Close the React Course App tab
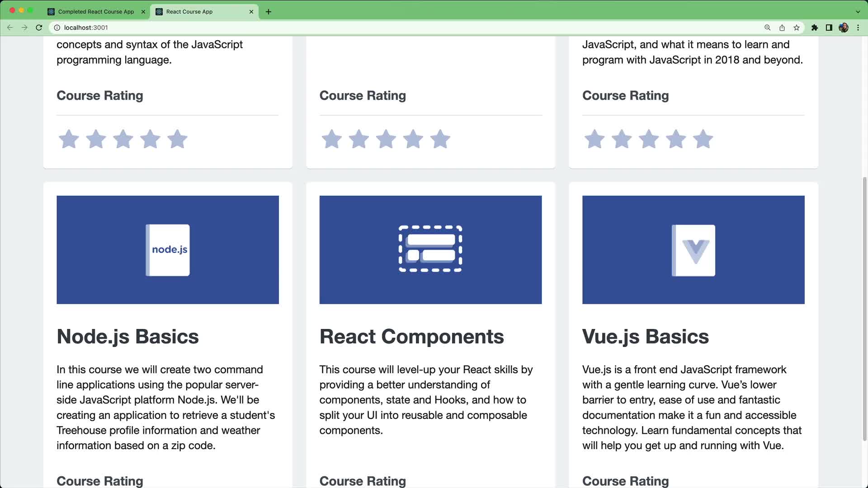 click(x=251, y=12)
